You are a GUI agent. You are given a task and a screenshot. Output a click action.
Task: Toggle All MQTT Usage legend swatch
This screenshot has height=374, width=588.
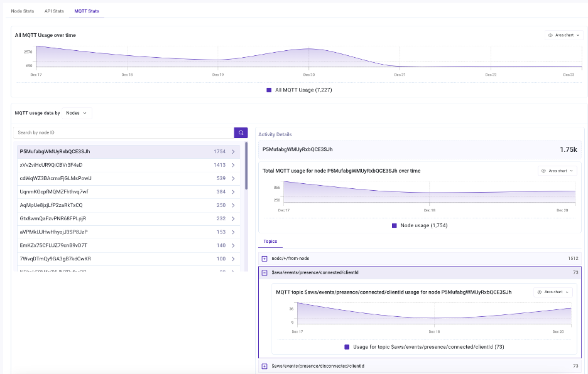269,90
